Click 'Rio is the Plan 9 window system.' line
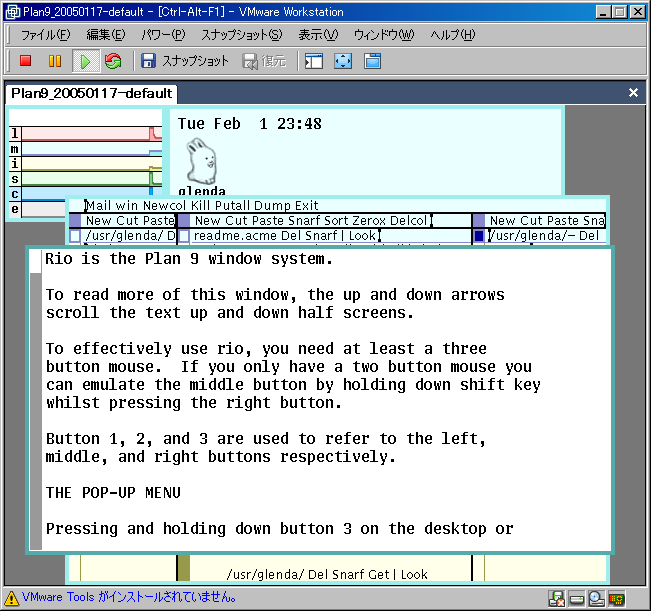The image size is (651, 611). coord(189,259)
